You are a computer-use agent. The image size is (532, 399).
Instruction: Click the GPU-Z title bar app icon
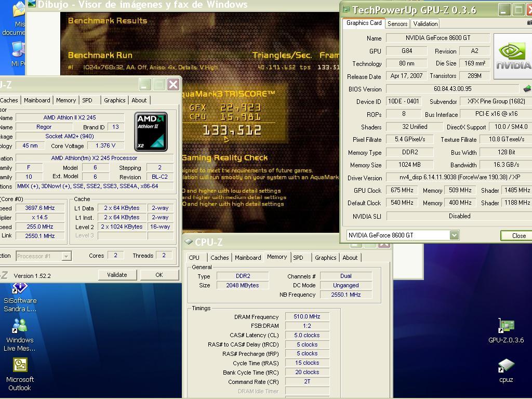(347, 9)
